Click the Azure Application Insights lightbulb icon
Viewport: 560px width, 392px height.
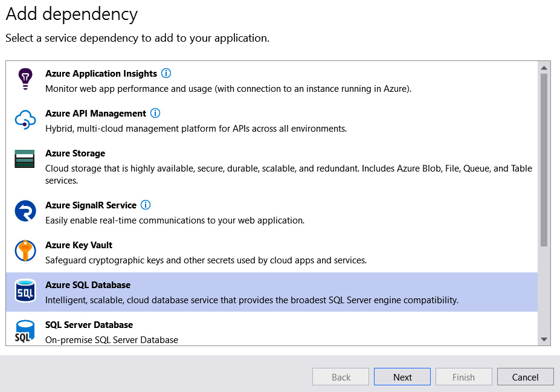tap(25, 79)
